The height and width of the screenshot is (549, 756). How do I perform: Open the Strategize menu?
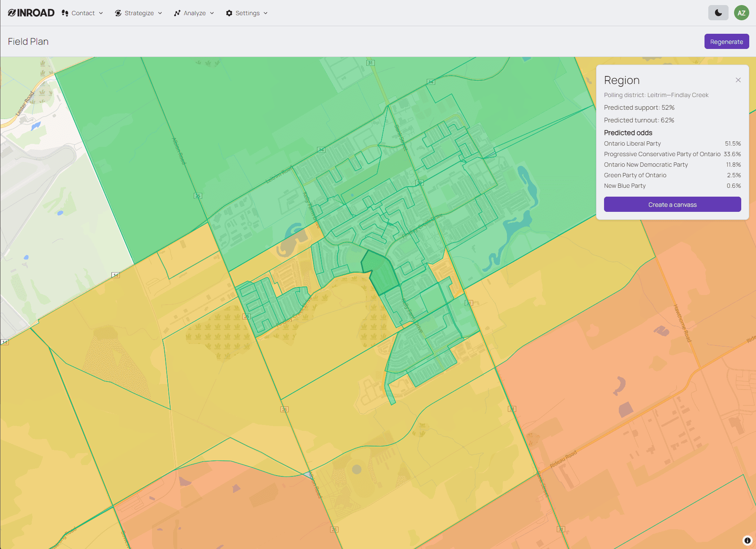click(138, 13)
